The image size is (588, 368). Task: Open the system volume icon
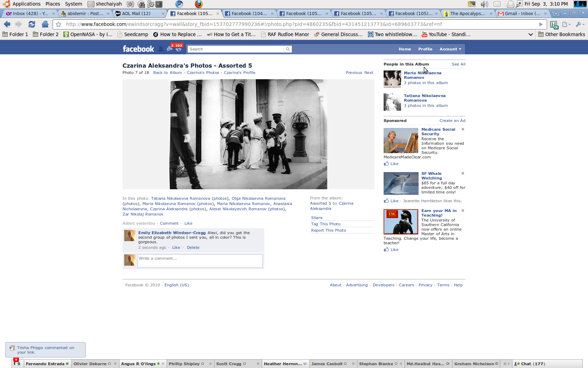click(x=484, y=4)
